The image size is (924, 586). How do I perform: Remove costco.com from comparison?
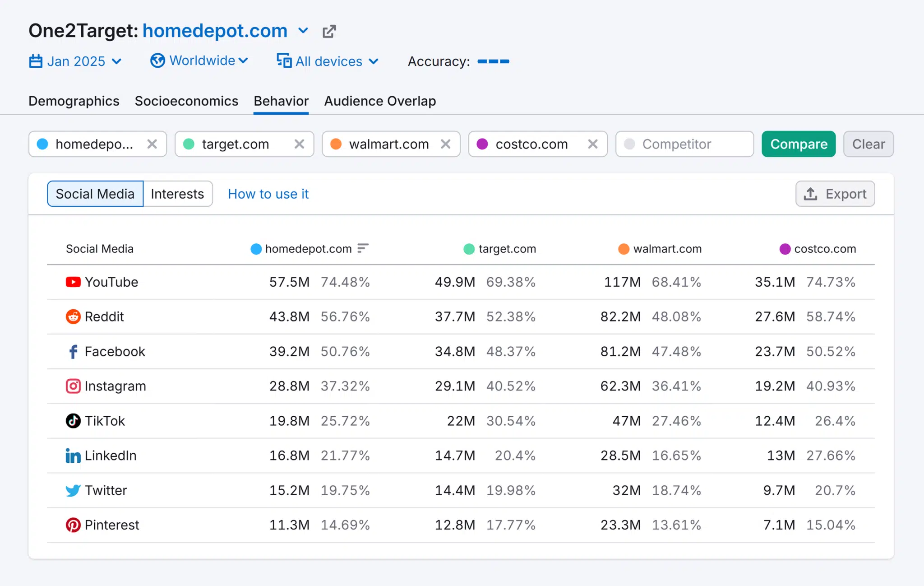click(x=593, y=144)
